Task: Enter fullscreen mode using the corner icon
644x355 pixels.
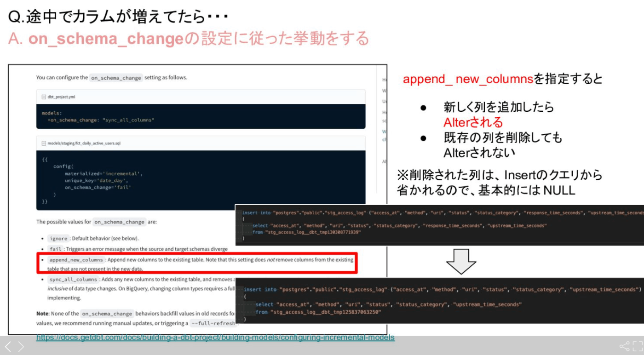Action: point(638,346)
